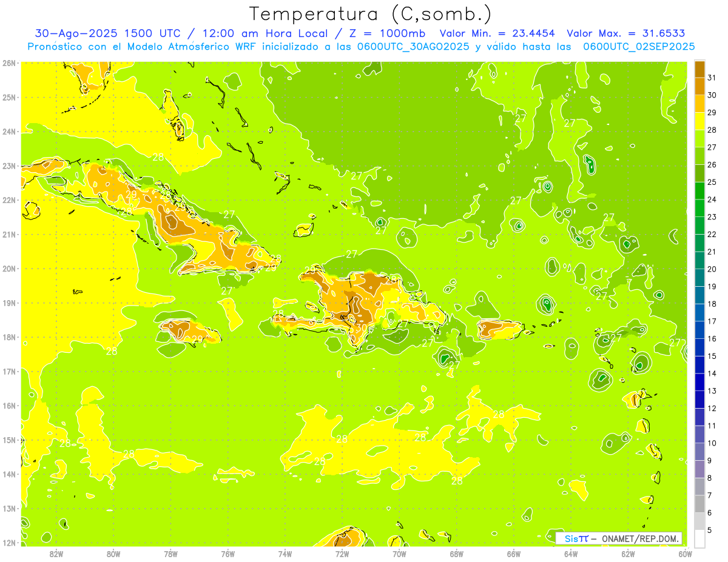728x562 pixels.
Task: Click the orange legend segment between 30 and 31
Action: 699,86
